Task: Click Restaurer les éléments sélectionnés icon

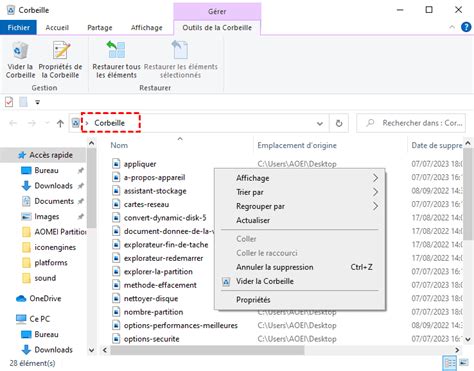Action: pyautogui.click(x=180, y=50)
